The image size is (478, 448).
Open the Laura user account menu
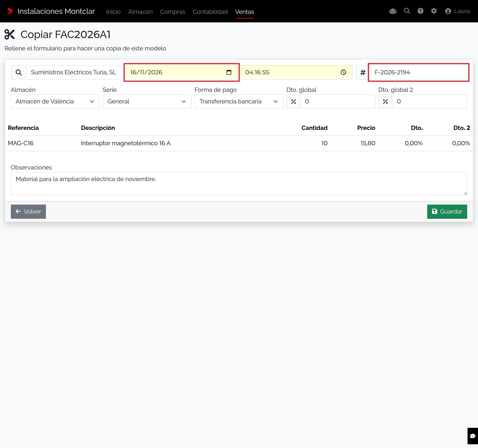[x=457, y=11]
